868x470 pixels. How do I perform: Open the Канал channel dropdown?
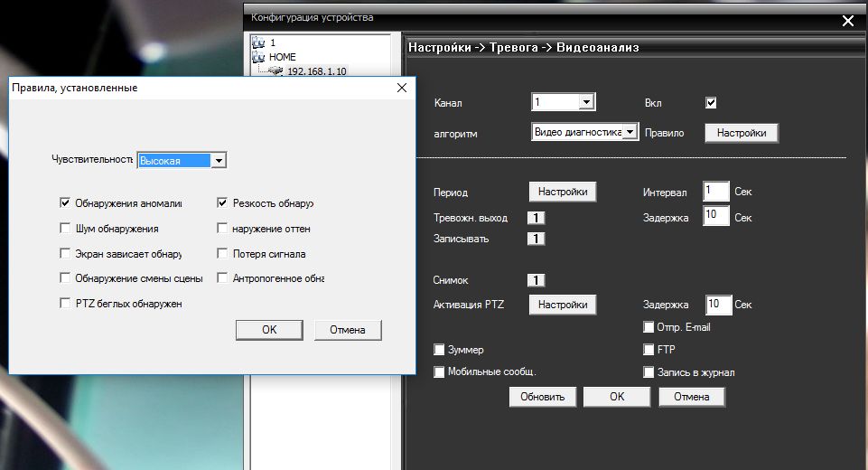585,103
